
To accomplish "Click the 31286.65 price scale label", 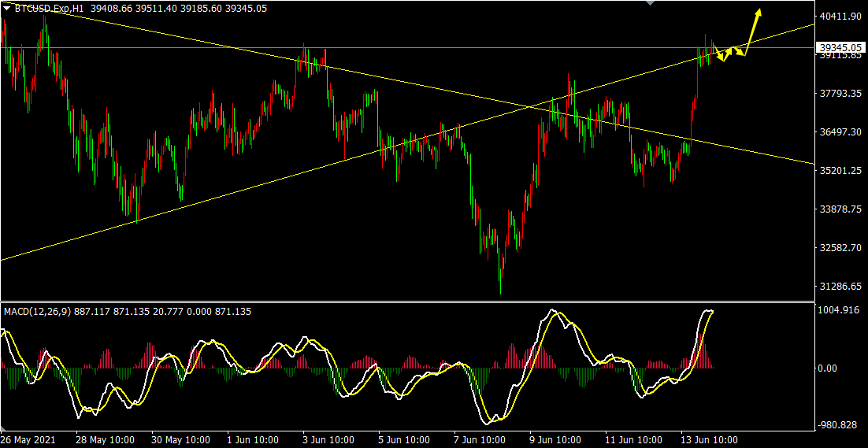I will [x=840, y=287].
